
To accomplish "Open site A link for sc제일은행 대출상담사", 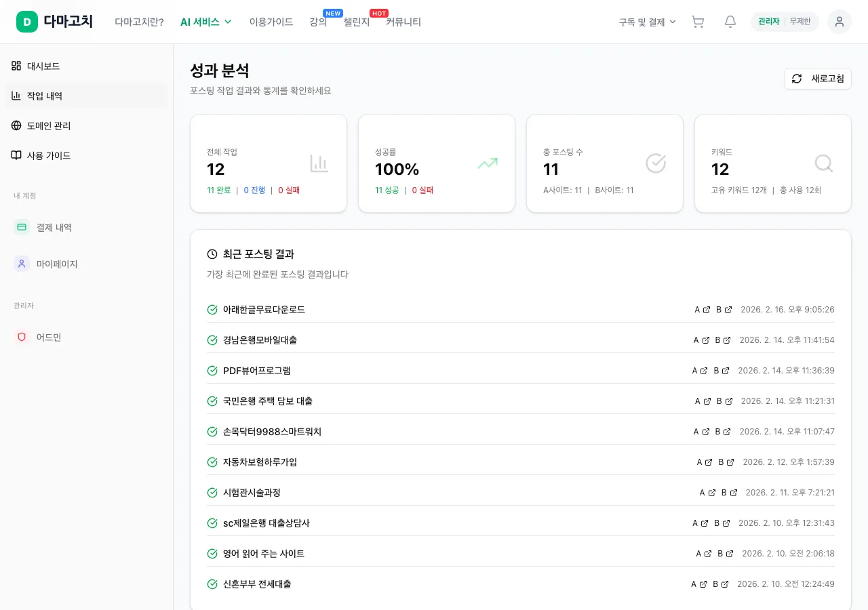I will pyautogui.click(x=701, y=523).
